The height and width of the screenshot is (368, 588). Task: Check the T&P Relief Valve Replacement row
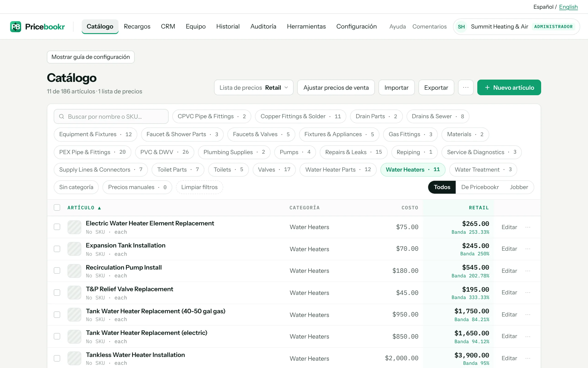[57, 293]
